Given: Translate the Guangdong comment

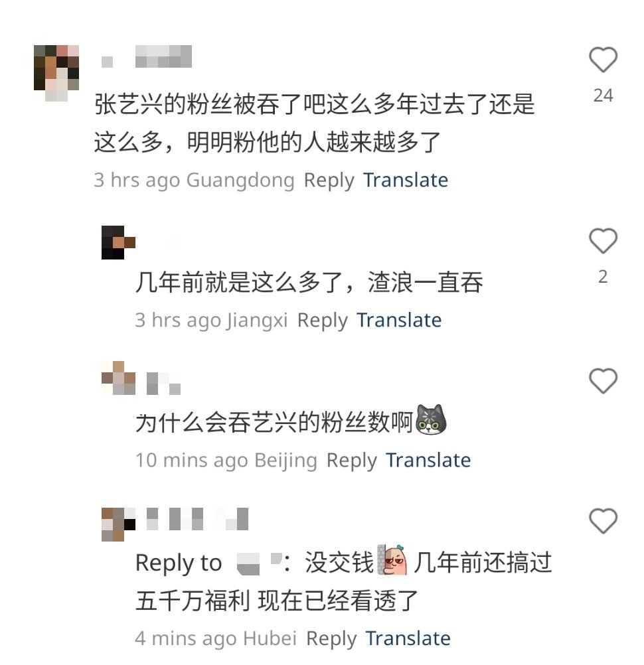Looking at the screenshot, I should point(406,180).
